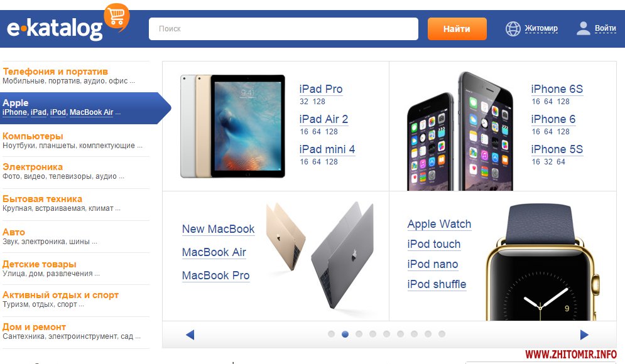Select the last carousel dot
This screenshot has height=364, width=625.
442,334
